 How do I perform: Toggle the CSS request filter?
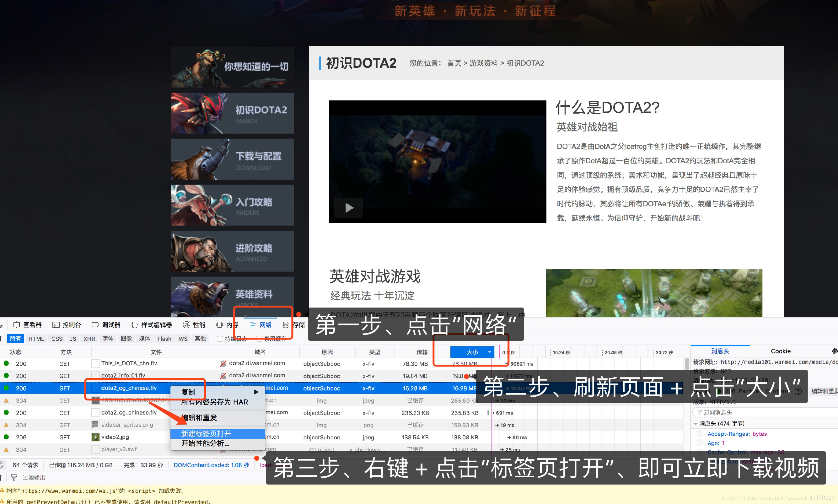(57, 339)
